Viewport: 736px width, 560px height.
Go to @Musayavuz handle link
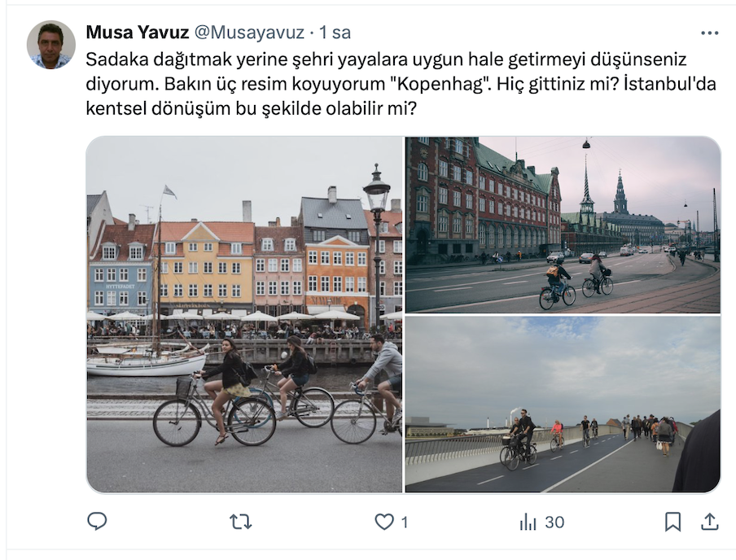[x=249, y=33]
